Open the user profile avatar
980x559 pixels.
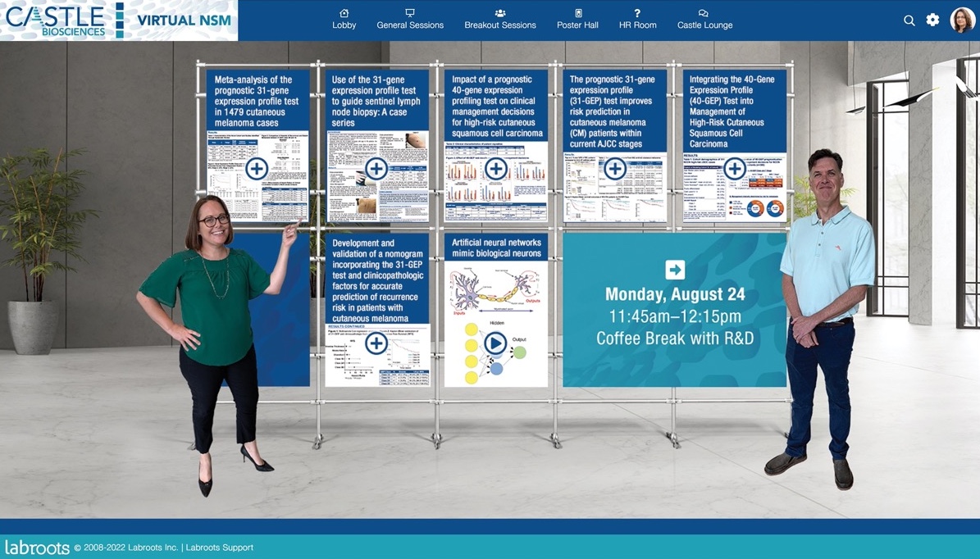[x=963, y=20]
